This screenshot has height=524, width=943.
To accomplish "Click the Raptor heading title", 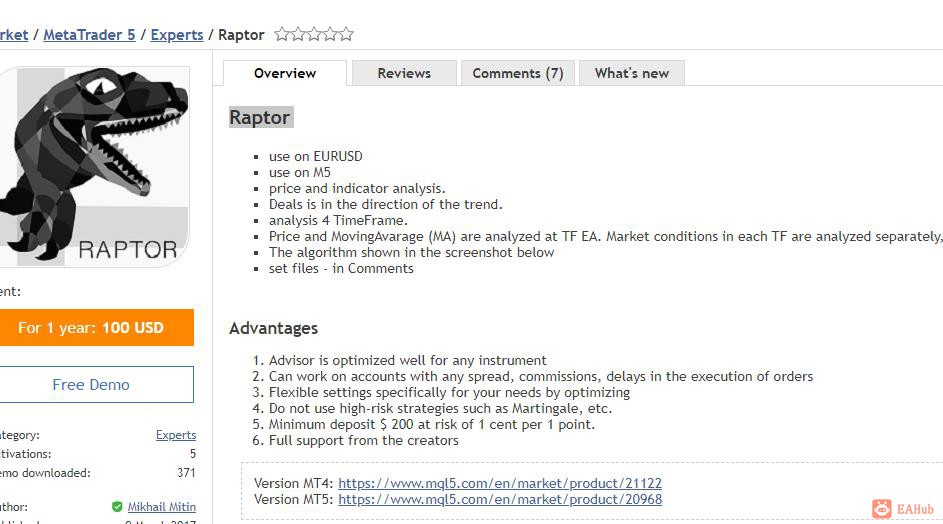I will pyautogui.click(x=260, y=117).
